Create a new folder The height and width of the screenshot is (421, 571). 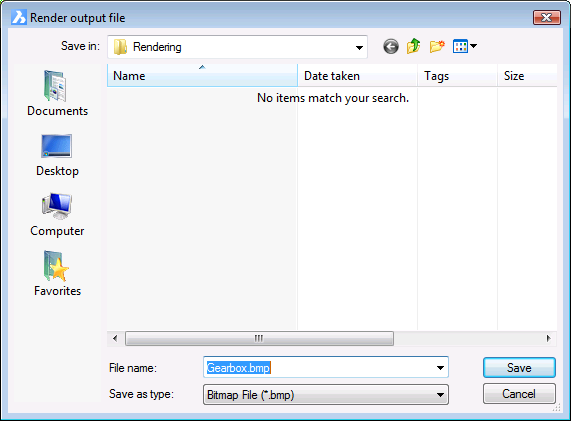(x=437, y=47)
